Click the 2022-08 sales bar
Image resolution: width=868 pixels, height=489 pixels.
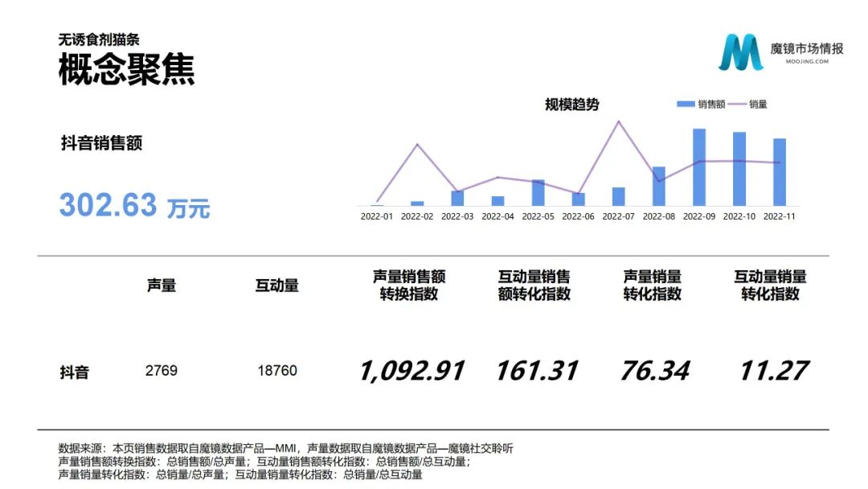tap(659, 186)
